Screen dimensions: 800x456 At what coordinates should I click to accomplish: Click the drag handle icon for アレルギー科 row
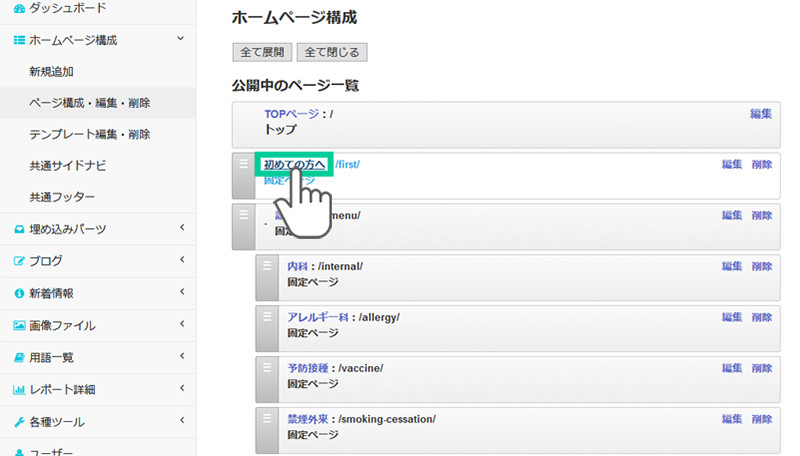point(267,315)
